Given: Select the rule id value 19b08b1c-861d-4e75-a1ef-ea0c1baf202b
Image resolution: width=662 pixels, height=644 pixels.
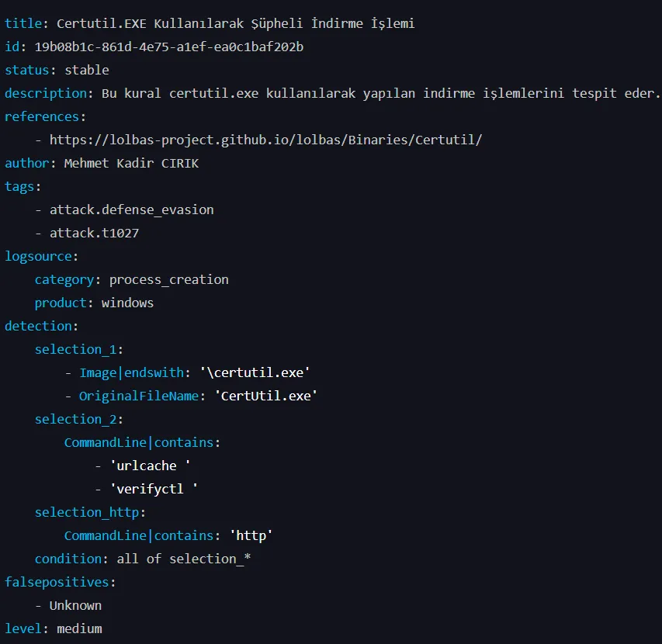Looking at the screenshot, I should tap(169, 47).
